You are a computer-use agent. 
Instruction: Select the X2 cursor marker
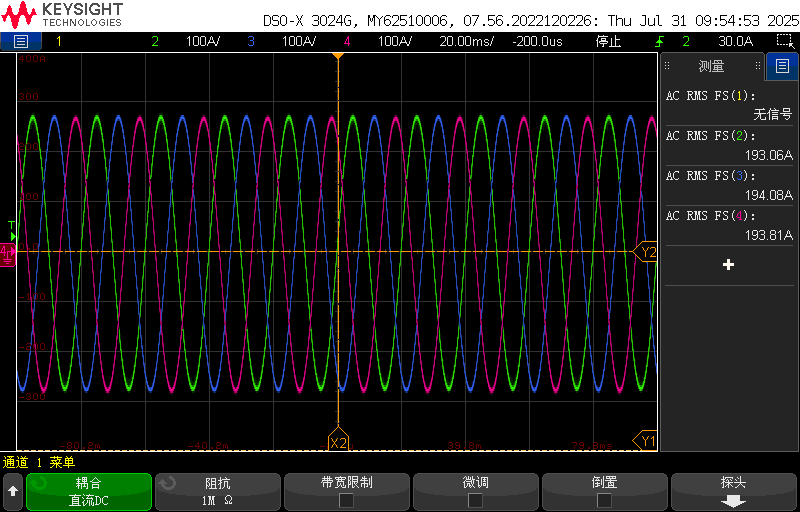[x=338, y=442]
